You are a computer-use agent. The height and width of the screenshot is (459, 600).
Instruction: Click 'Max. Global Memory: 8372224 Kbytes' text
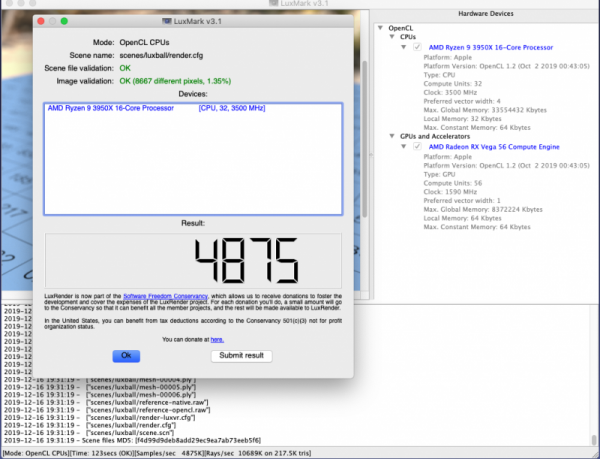pyautogui.click(x=483, y=210)
